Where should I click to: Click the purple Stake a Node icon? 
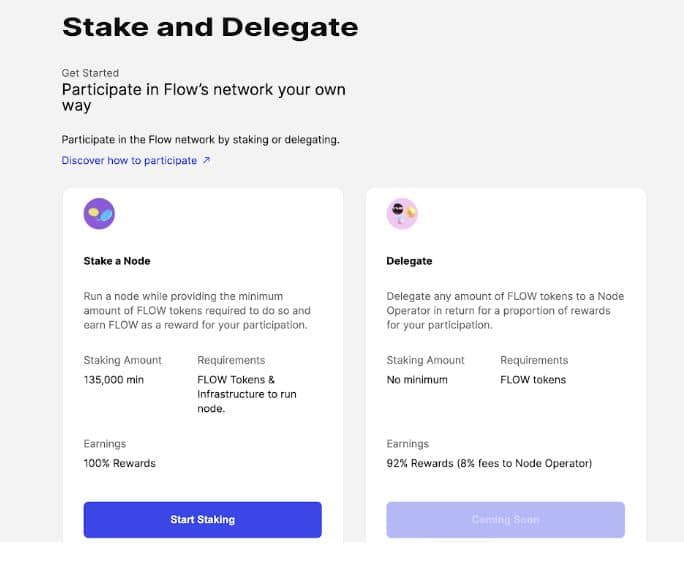[99, 213]
